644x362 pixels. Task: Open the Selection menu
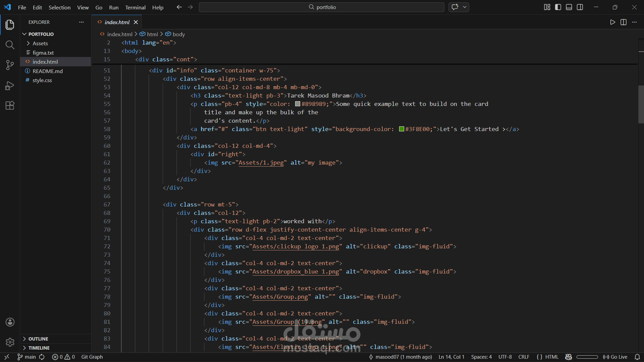[59, 7]
